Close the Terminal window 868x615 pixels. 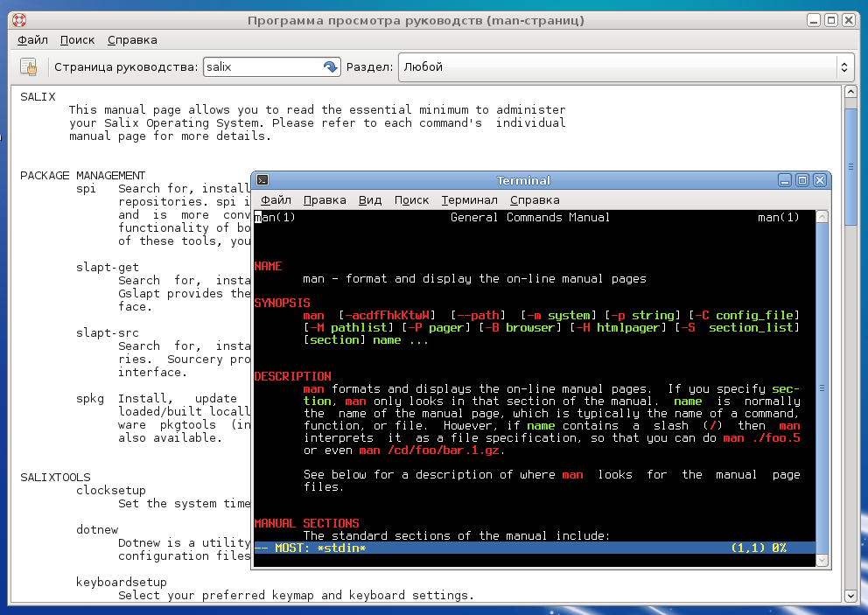tap(820, 180)
